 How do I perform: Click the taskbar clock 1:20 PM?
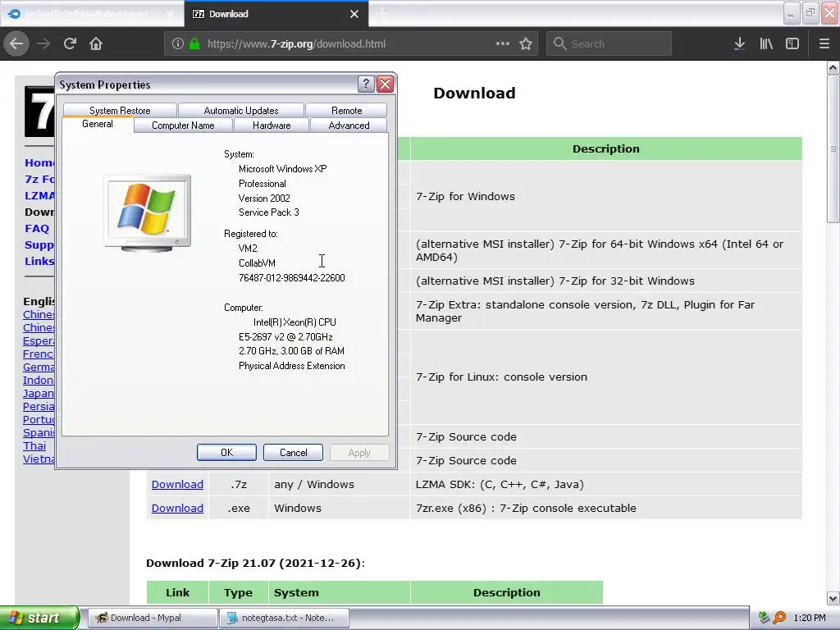[x=809, y=618]
